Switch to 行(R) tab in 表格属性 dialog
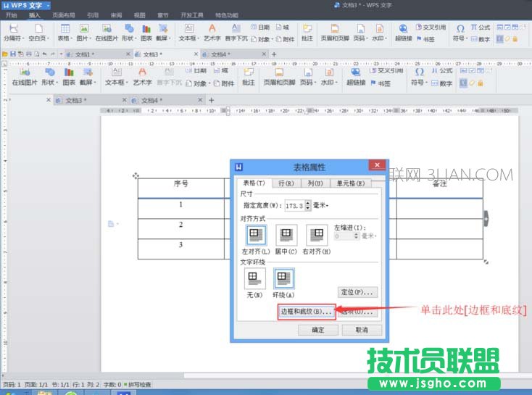Image resolution: width=532 pixels, height=395 pixels. (286, 183)
